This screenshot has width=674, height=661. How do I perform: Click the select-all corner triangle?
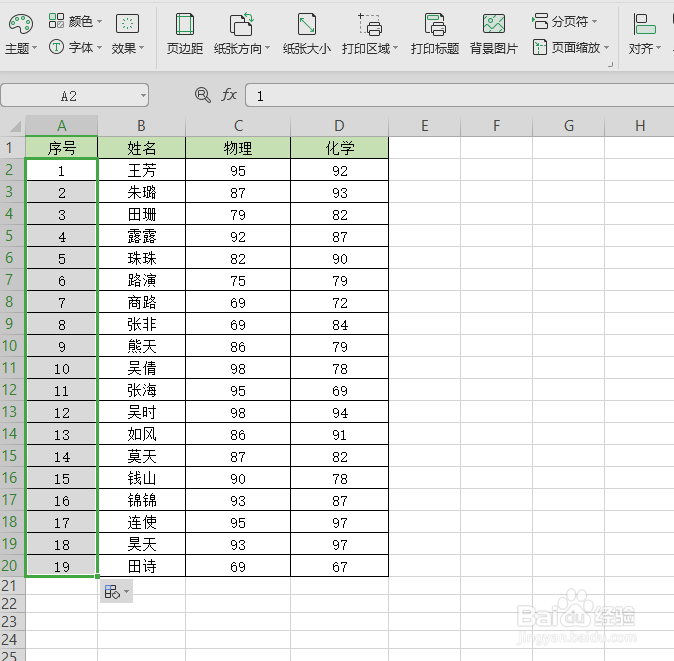tap(15, 126)
